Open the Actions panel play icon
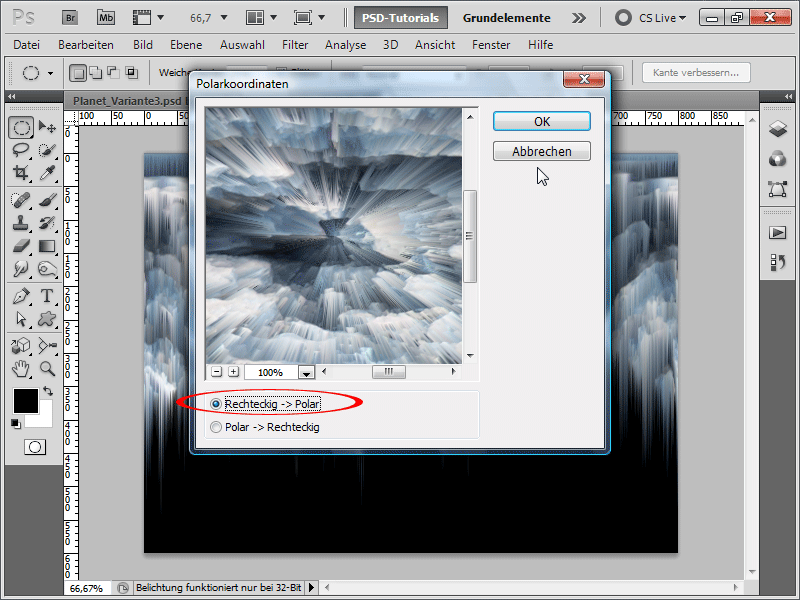800x600 pixels. (777, 233)
